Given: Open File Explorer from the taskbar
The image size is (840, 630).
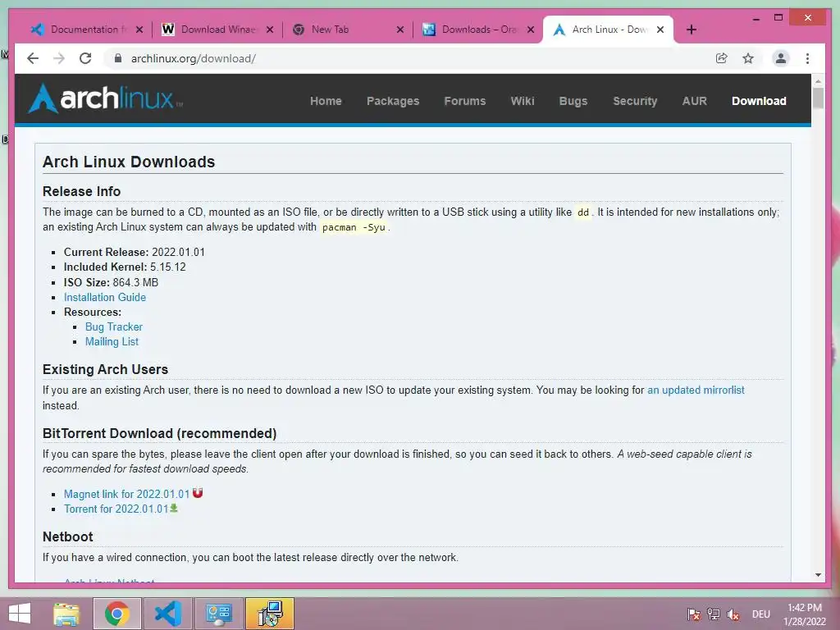Looking at the screenshot, I should [66, 614].
